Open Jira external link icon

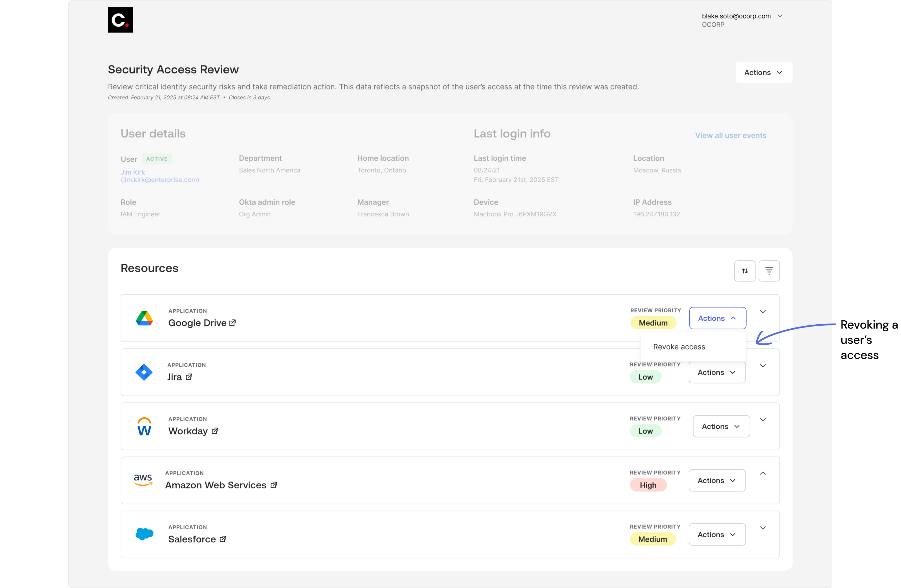[189, 377]
